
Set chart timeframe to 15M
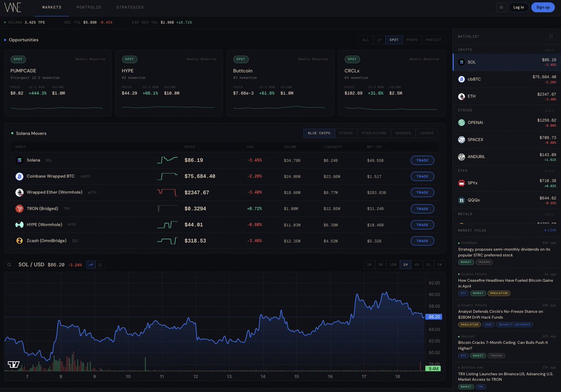(x=393, y=265)
